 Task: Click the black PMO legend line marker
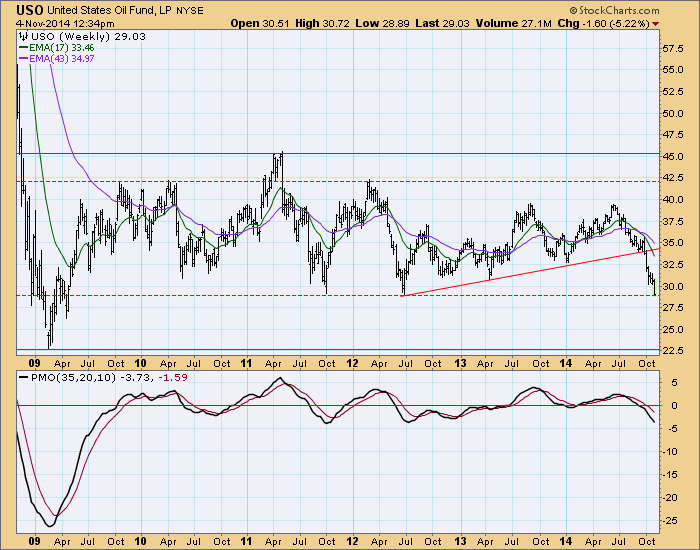tap(24, 378)
